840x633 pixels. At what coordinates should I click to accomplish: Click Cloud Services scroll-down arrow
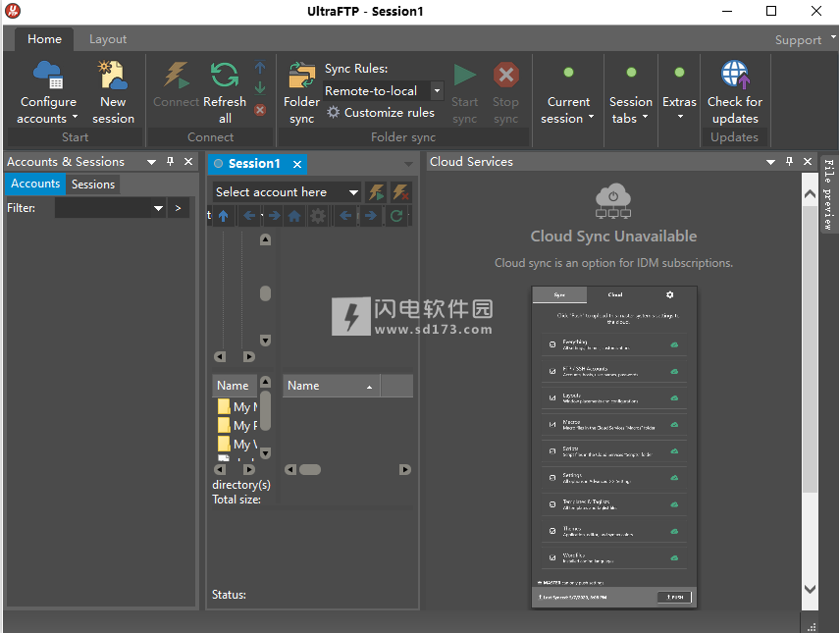tap(810, 589)
